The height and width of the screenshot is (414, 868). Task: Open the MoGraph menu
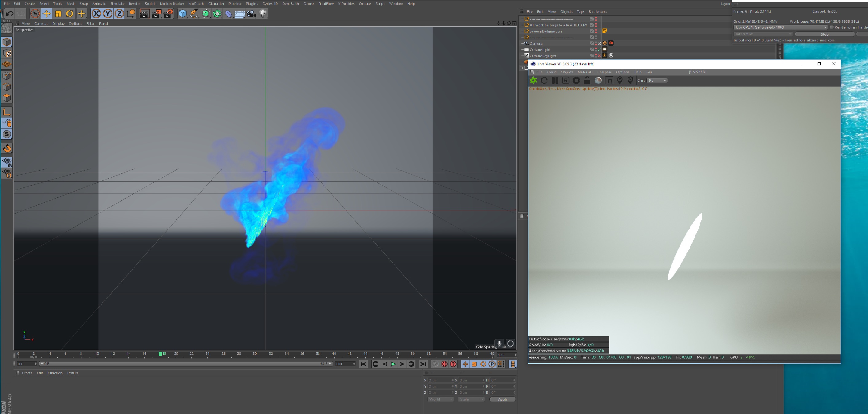(x=196, y=4)
